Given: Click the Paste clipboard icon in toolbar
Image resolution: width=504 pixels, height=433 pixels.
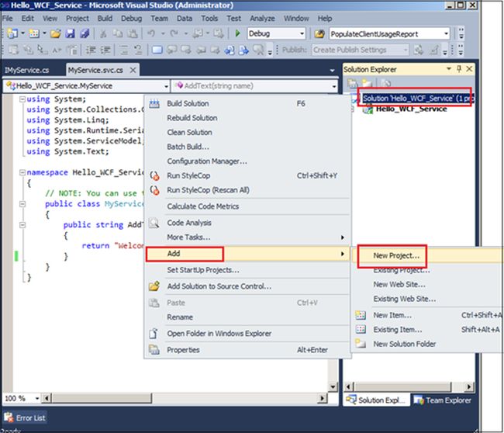Looking at the screenshot, I should (132, 33).
